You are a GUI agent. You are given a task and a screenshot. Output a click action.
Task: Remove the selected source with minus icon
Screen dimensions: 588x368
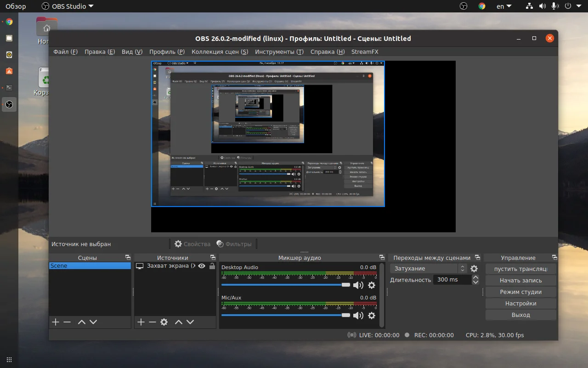click(153, 322)
